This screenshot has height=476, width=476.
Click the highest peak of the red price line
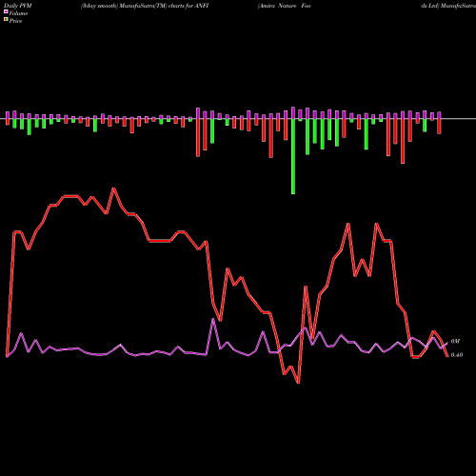(x=114, y=188)
